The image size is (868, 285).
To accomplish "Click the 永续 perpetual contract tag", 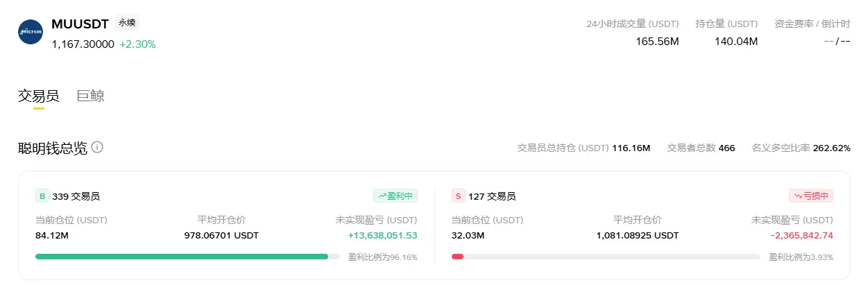I will click(x=127, y=23).
